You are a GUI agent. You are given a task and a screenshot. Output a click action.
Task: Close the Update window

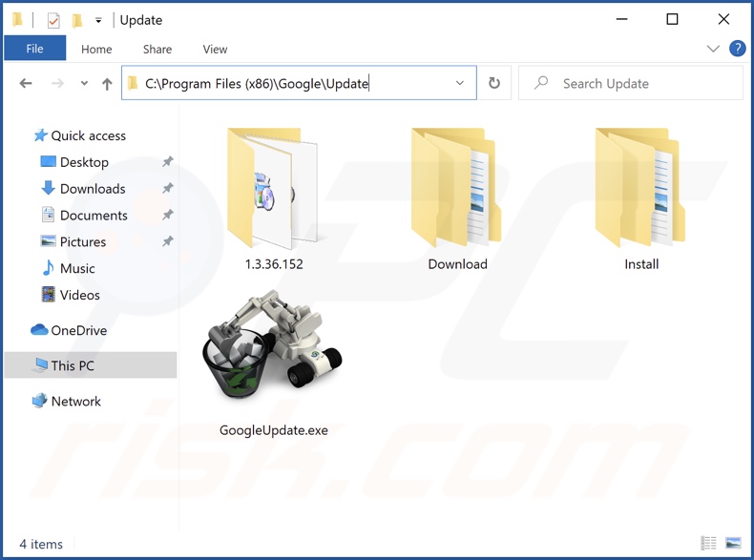tap(723, 19)
